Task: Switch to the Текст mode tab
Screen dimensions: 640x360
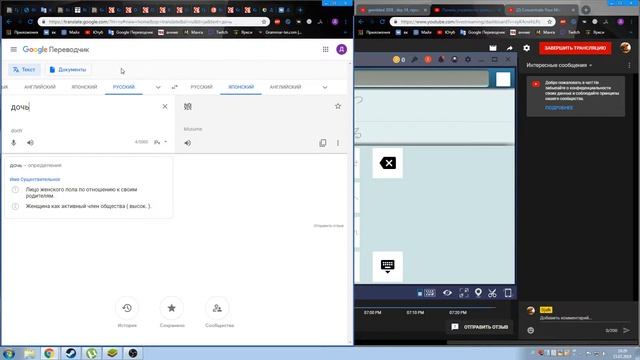Action: coord(24,69)
